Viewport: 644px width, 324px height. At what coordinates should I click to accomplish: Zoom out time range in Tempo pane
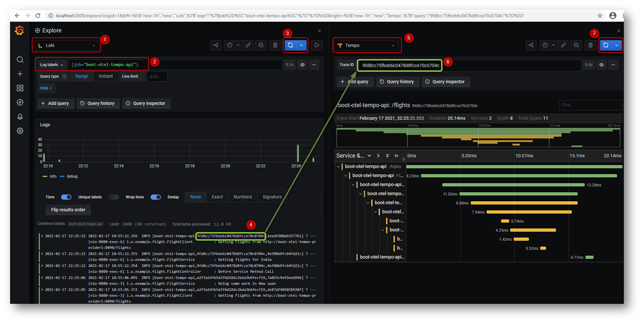(576, 45)
